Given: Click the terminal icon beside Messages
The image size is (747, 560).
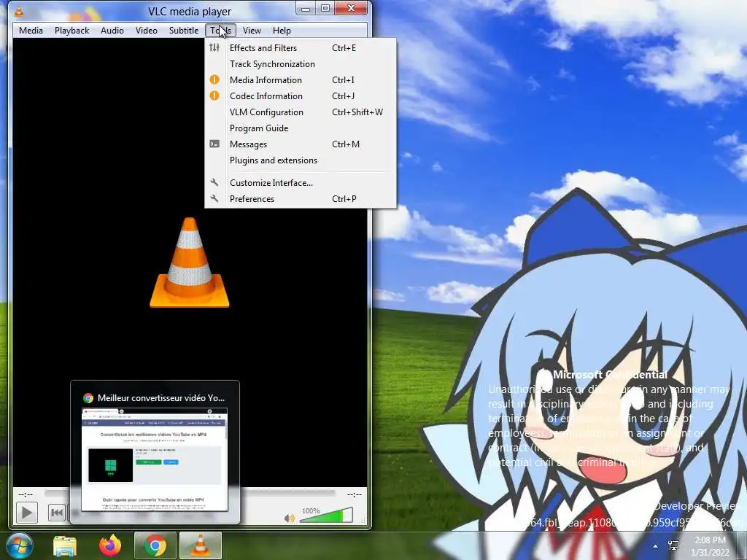Looking at the screenshot, I should (214, 144).
